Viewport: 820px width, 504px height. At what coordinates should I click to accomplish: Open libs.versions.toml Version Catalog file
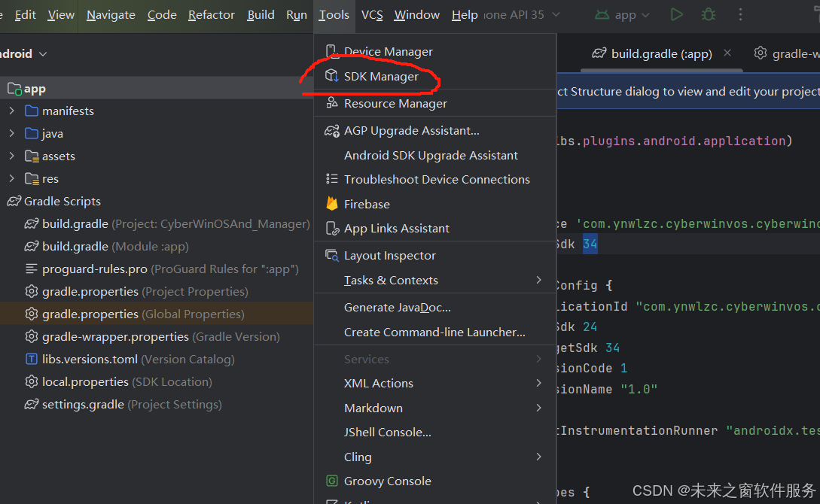(130, 359)
